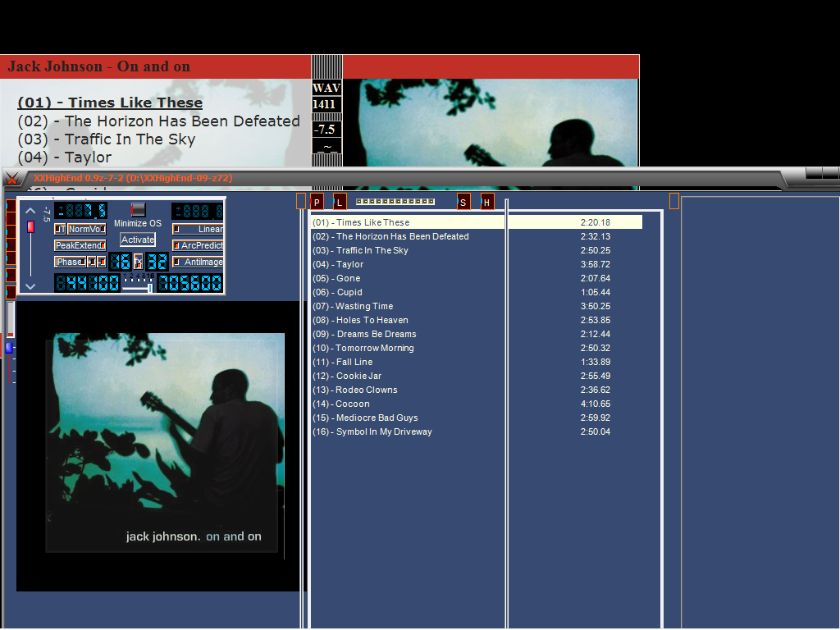This screenshot has height=630, width=840.
Task: Toggle the Minimize OS switch
Action: pos(138,209)
